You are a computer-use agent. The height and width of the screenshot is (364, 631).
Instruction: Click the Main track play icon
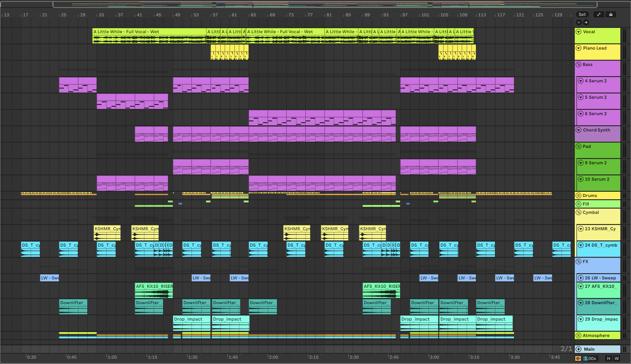pyautogui.click(x=578, y=349)
